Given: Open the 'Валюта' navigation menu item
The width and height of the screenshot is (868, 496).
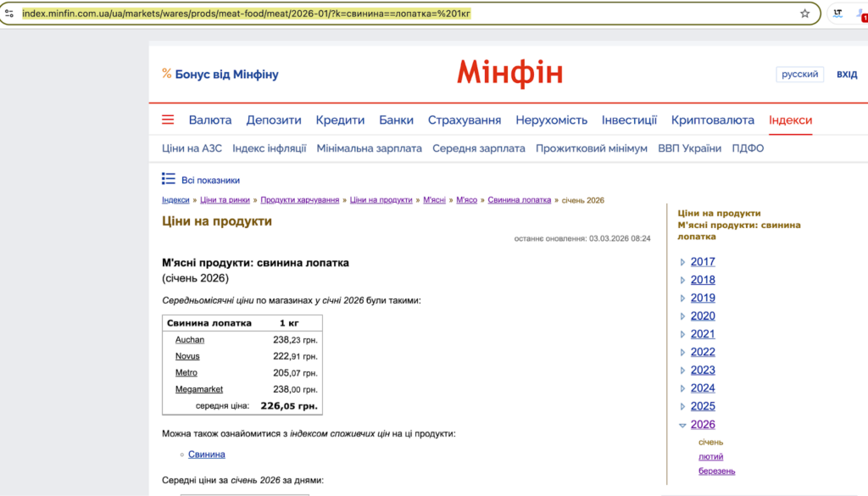Looking at the screenshot, I should pyautogui.click(x=210, y=120).
